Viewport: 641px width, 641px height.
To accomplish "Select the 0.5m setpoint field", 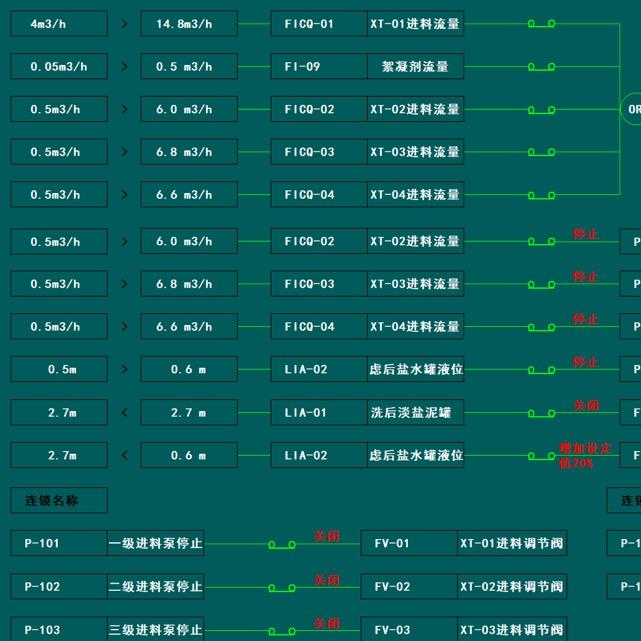I will pos(59,369).
